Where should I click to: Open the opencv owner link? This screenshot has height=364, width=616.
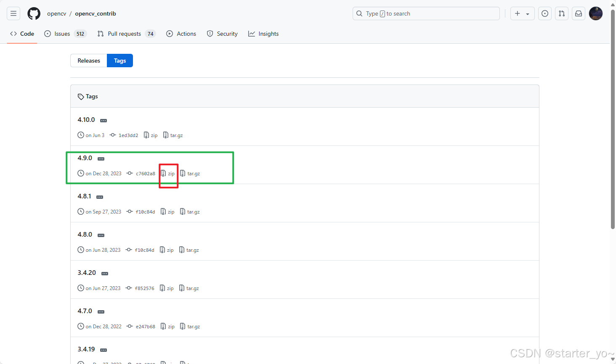[56, 13]
